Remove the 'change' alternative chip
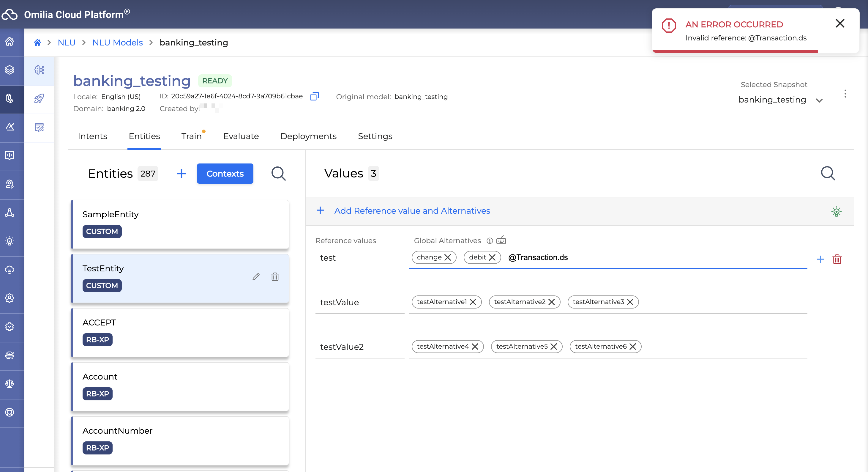 point(448,258)
